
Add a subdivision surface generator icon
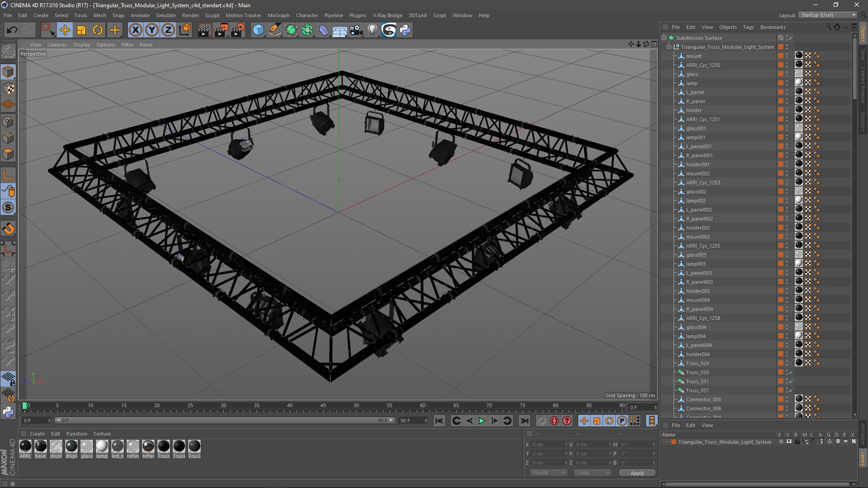click(x=291, y=30)
